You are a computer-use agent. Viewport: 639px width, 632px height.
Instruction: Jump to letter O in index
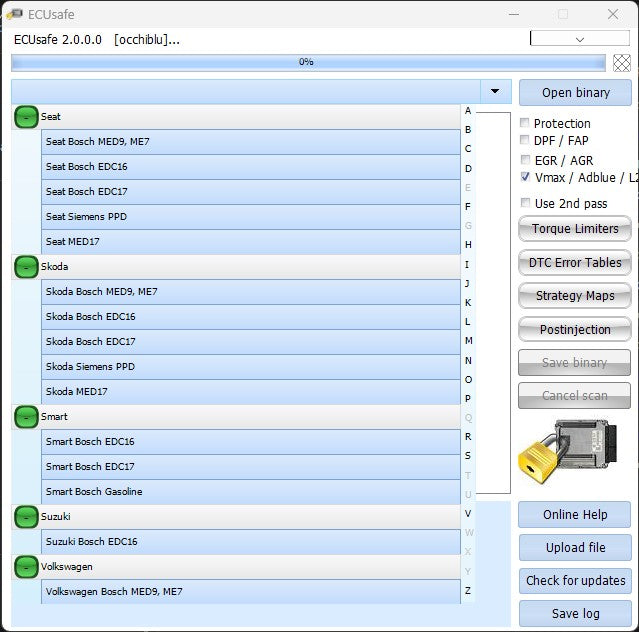(468, 380)
